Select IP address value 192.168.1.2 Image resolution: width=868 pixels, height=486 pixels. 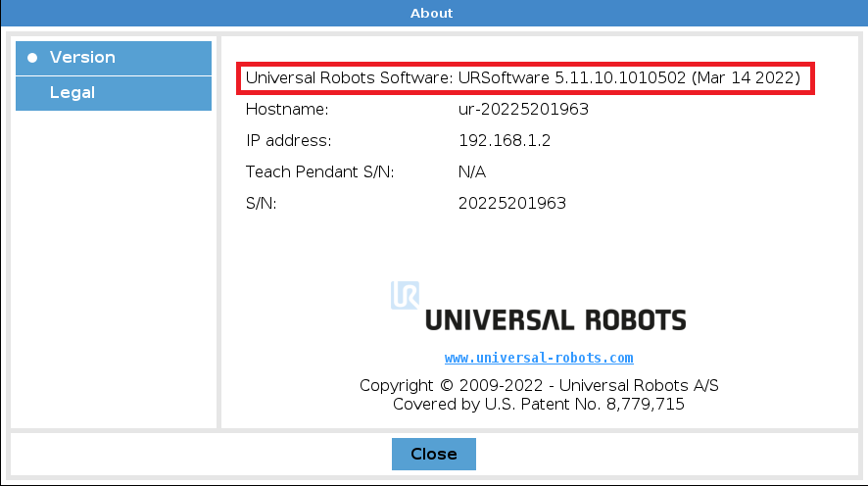pyautogui.click(x=505, y=140)
